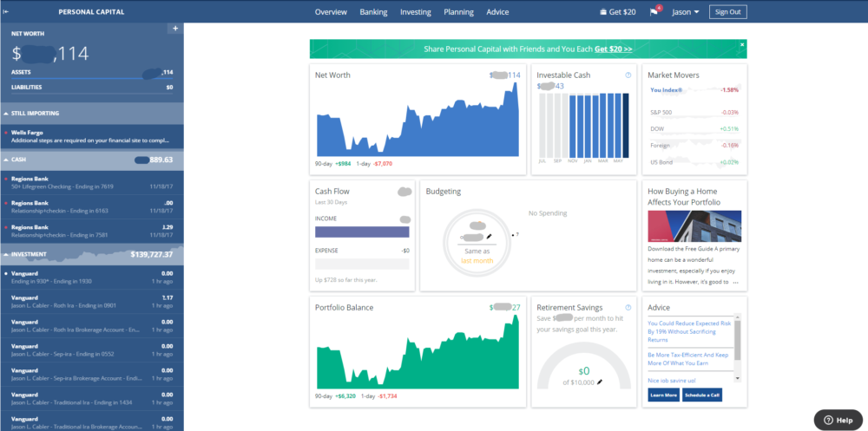Click the Liabilities $0 row
The width and height of the screenshot is (868, 431).
(x=92, y=88)
